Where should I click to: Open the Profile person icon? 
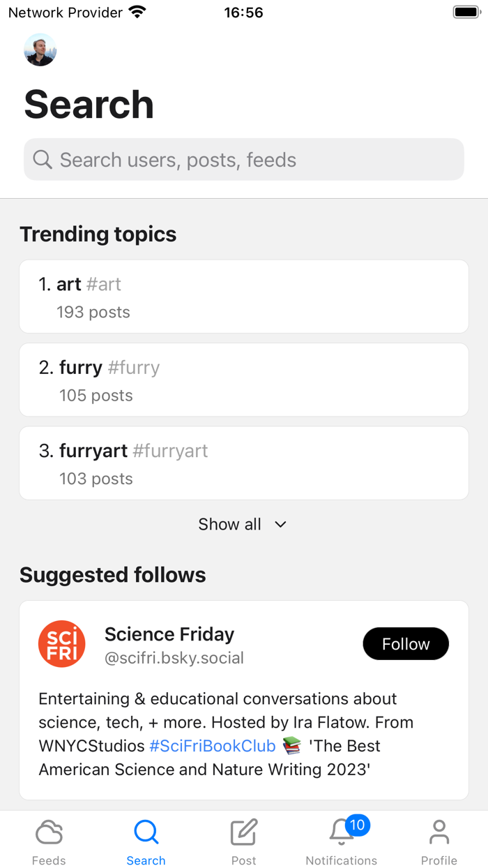click(x=439, y=832)
